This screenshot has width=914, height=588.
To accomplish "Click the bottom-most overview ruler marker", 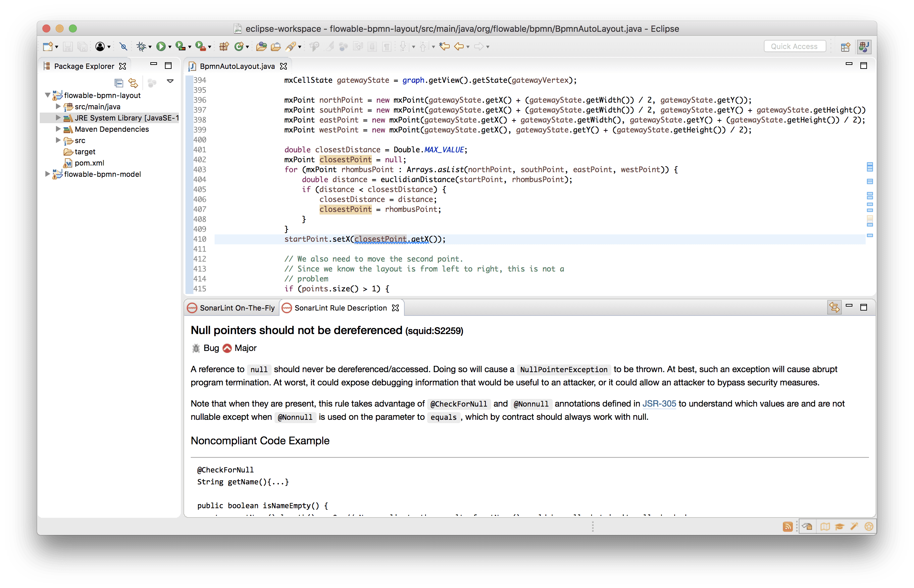I will (870, 236).
